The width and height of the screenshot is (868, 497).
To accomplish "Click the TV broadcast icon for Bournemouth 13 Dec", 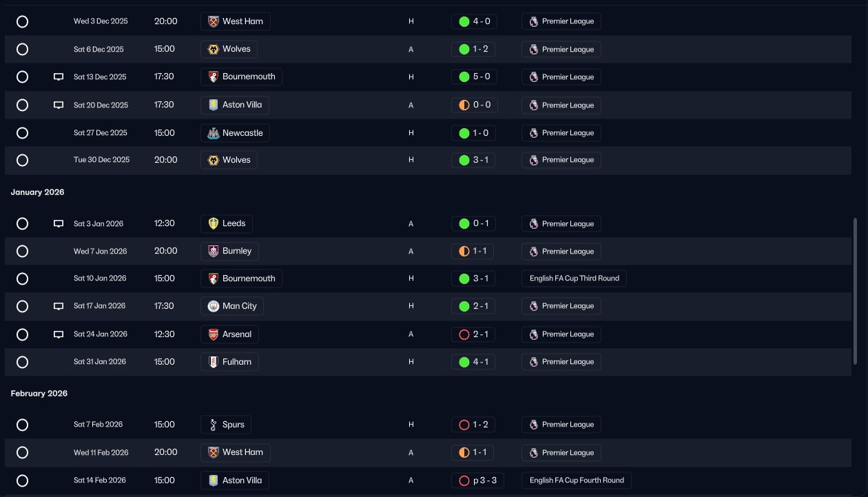I will click(x=59, y=77).
